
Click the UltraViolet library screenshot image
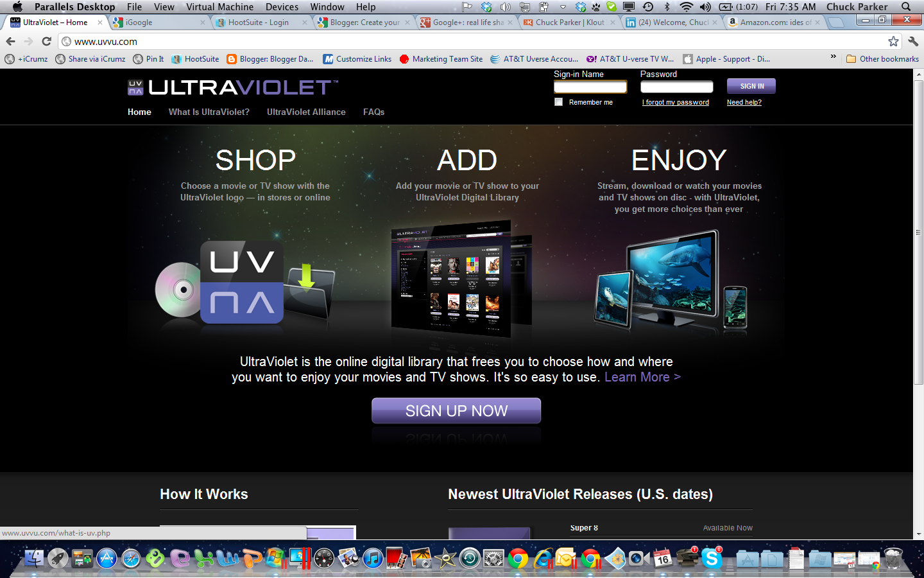(x=462, y=277)
